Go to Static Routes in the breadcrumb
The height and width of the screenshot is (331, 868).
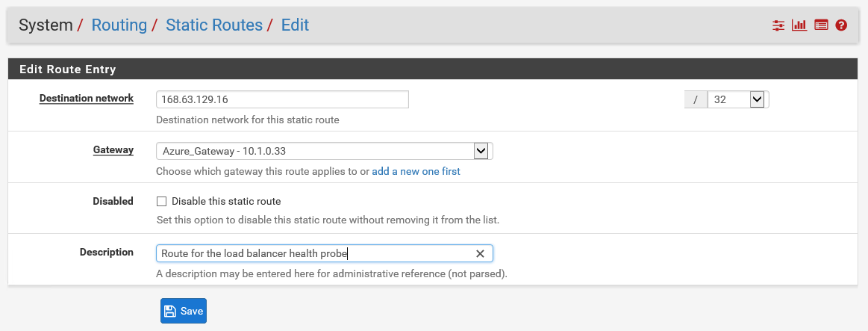pos(214,25)
